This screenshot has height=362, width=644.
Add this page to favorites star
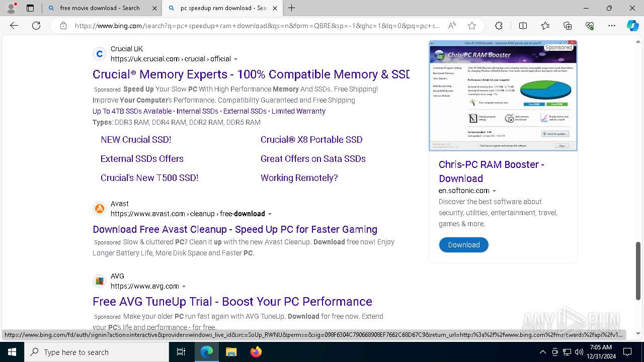pos(471,26)
